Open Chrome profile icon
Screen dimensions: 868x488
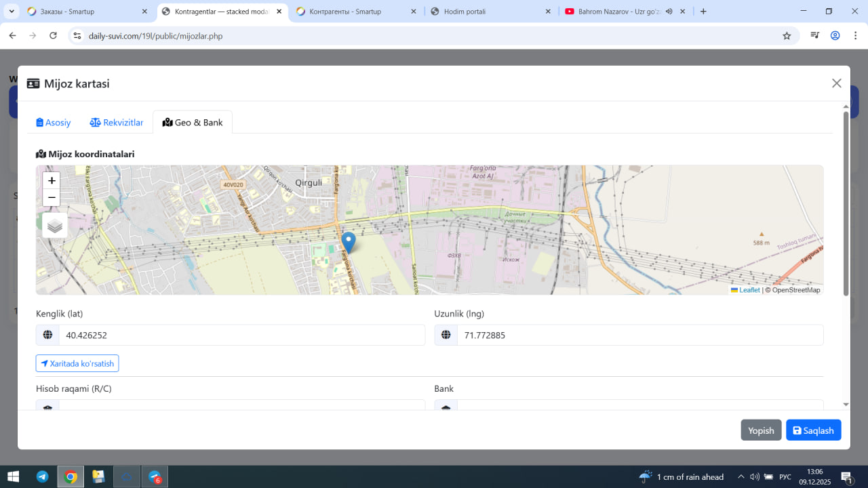click(835, 36)
